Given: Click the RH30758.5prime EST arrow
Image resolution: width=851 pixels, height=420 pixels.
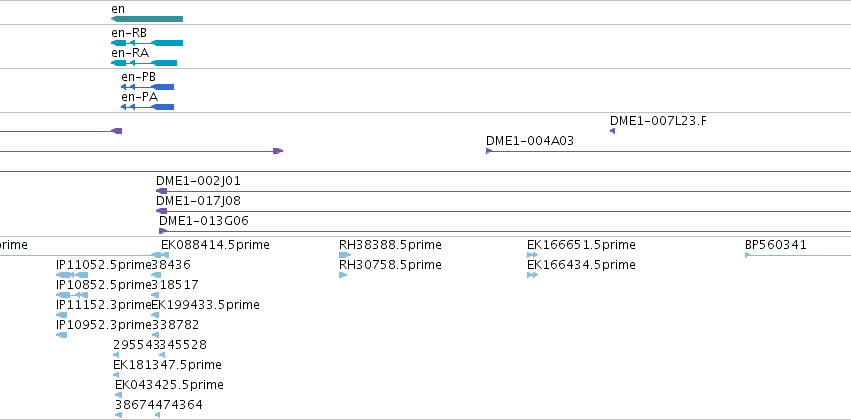Looking at the screenshot, I should (343, 275).
